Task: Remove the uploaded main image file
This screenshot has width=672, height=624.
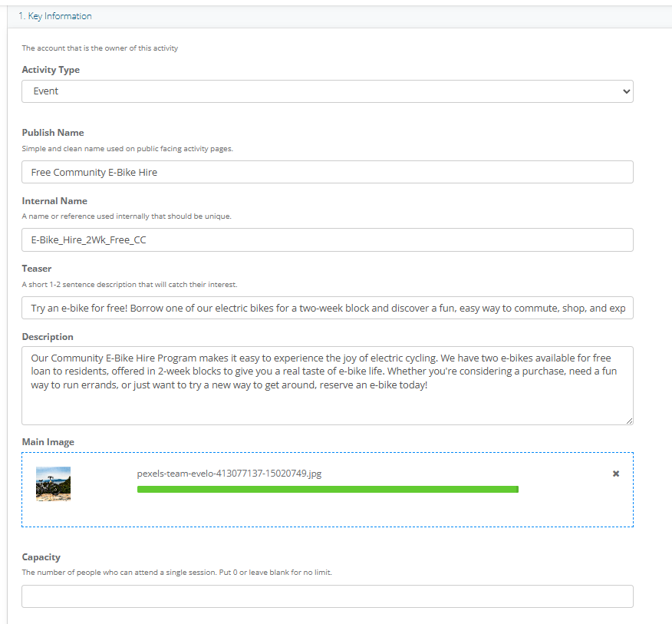Action: click(x=615, y=474)
